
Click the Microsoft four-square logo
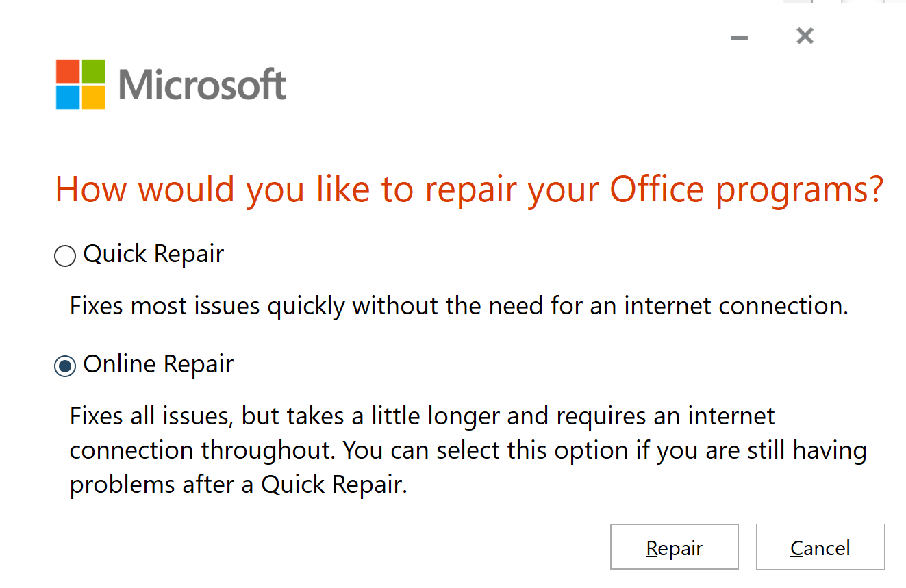click(x=81, y=84)
